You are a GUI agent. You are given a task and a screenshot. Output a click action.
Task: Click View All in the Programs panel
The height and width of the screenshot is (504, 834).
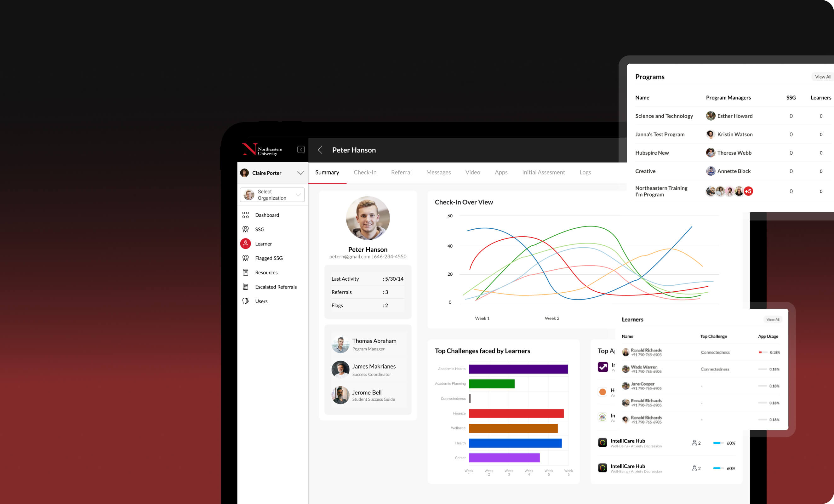[823, 76]
